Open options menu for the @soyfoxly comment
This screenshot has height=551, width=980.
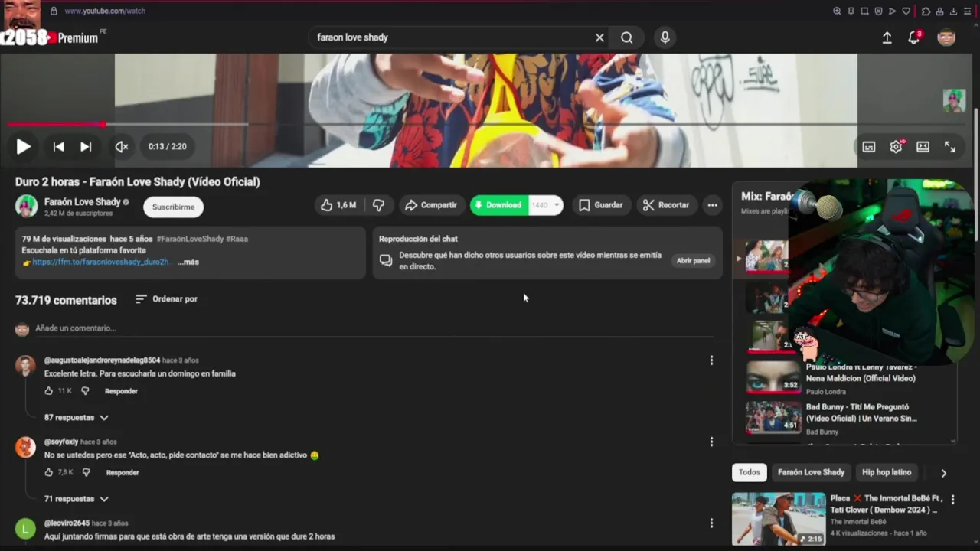point(711,442)
